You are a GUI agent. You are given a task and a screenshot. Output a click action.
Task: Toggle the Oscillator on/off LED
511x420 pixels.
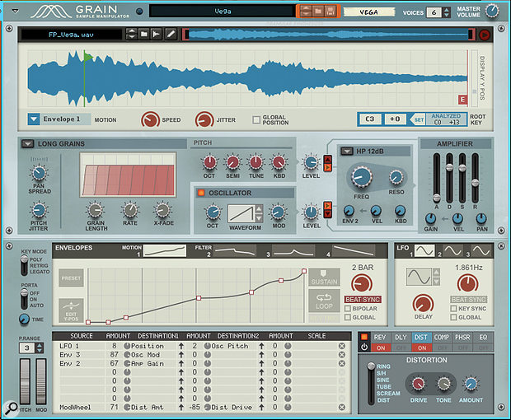click(201, 193)
